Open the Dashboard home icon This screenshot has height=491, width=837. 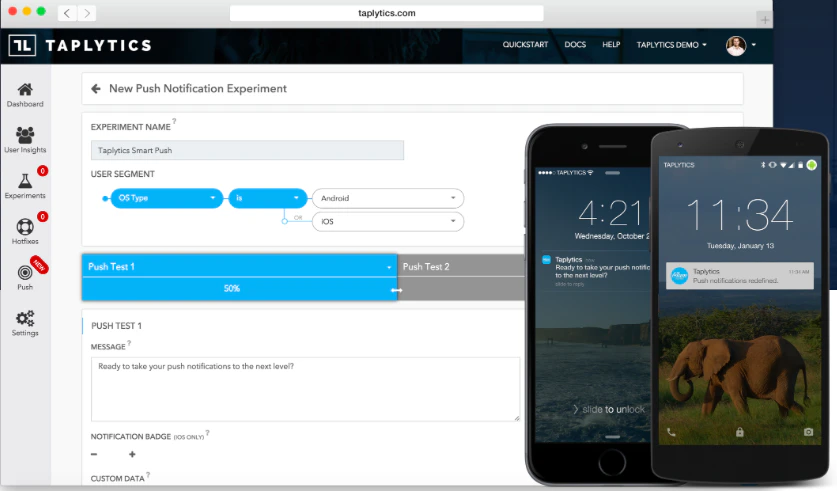point(25,89)
